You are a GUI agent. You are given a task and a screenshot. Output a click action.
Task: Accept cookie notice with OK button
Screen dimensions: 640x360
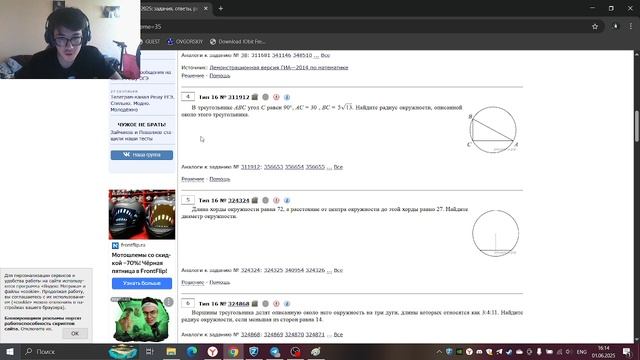click(x=75, y=333)
